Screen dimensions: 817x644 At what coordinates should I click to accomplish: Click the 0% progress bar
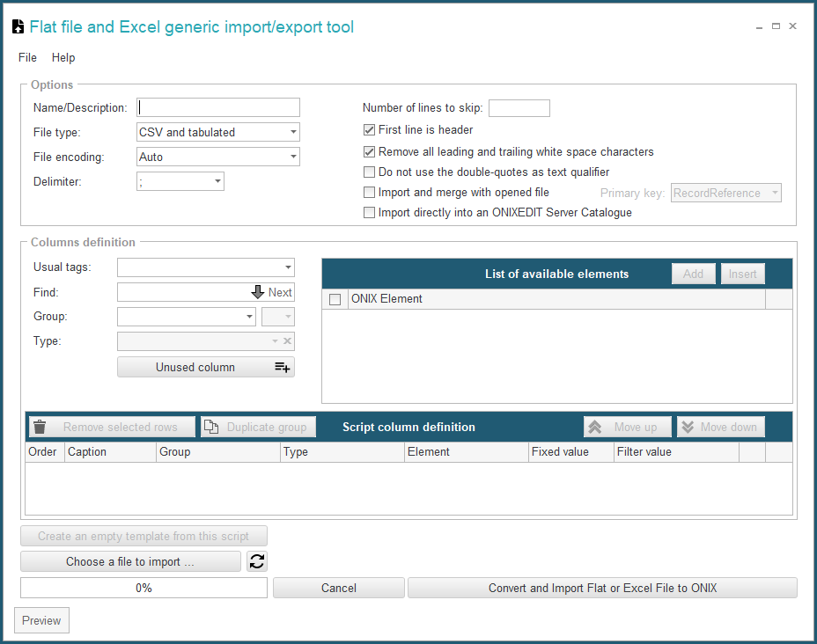click(x=144, y=588)
